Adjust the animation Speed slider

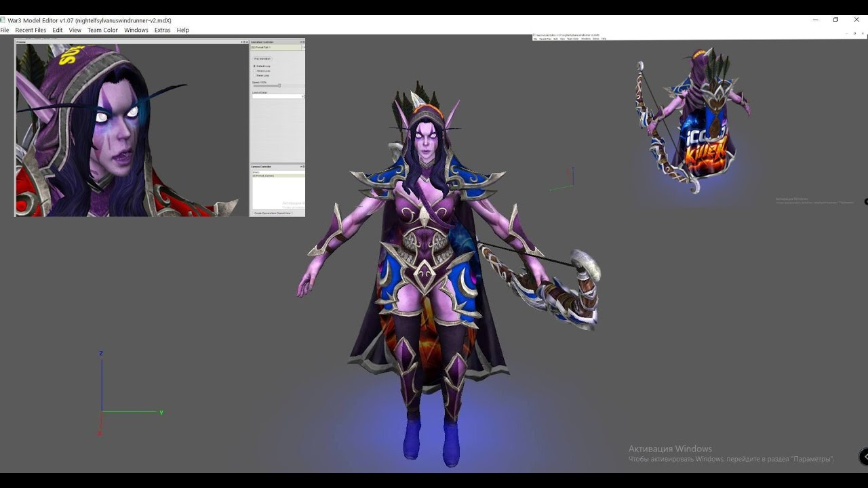[x=279, y=86]
